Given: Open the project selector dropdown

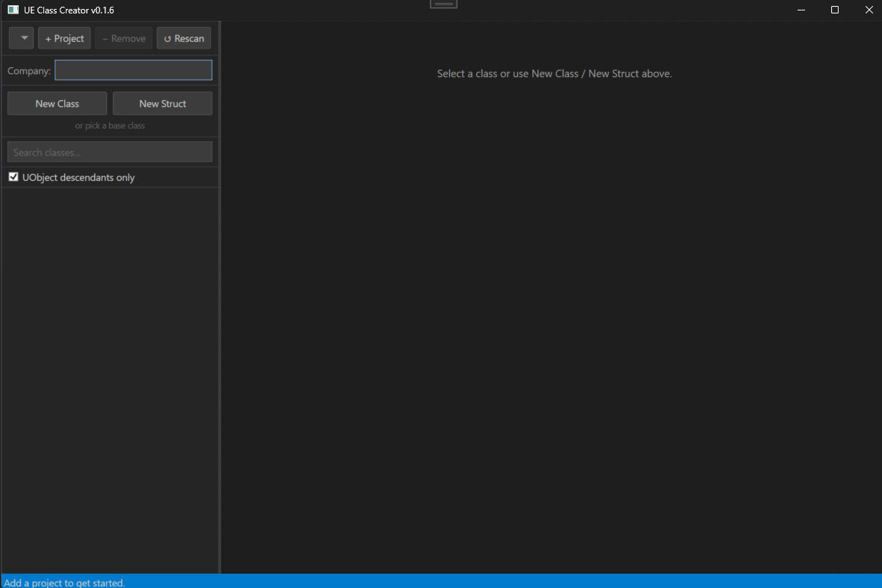Looking at the screenshot, I should (22, 38).
